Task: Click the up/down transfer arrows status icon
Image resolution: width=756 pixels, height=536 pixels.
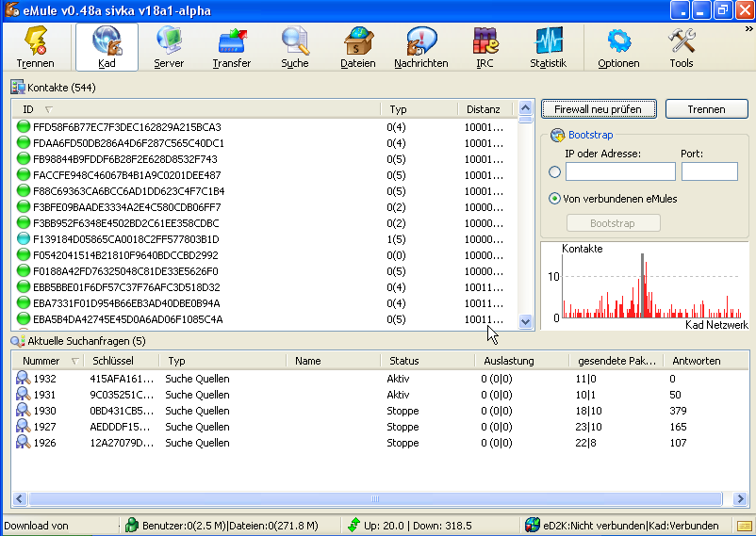Action: (354, 525)
